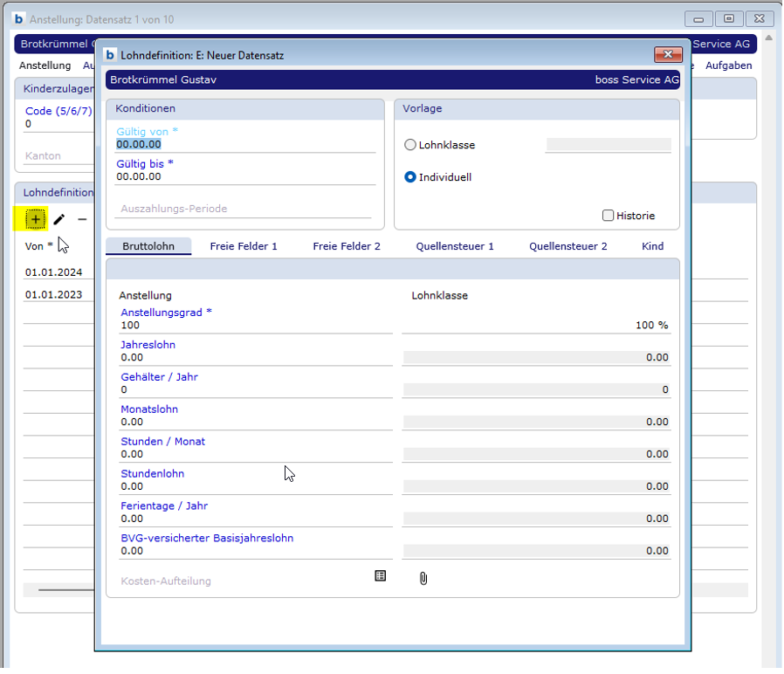Open the Kind tab
Screen dimensions: 784x674
click(652, 246)
